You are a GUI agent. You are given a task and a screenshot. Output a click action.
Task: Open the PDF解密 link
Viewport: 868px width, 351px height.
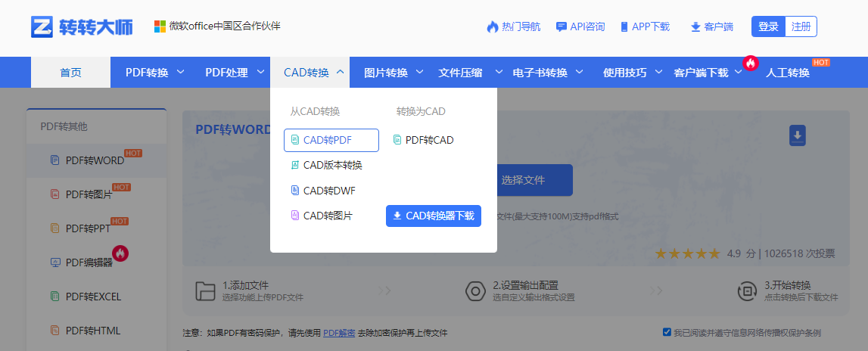(x=339, y=333)
